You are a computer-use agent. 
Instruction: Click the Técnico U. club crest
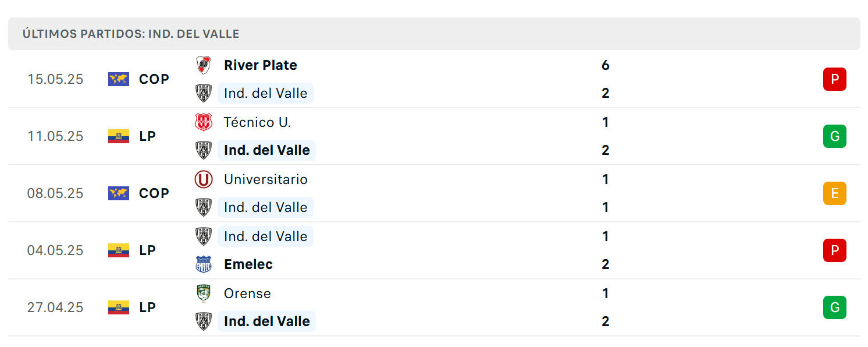coord(203,122)
